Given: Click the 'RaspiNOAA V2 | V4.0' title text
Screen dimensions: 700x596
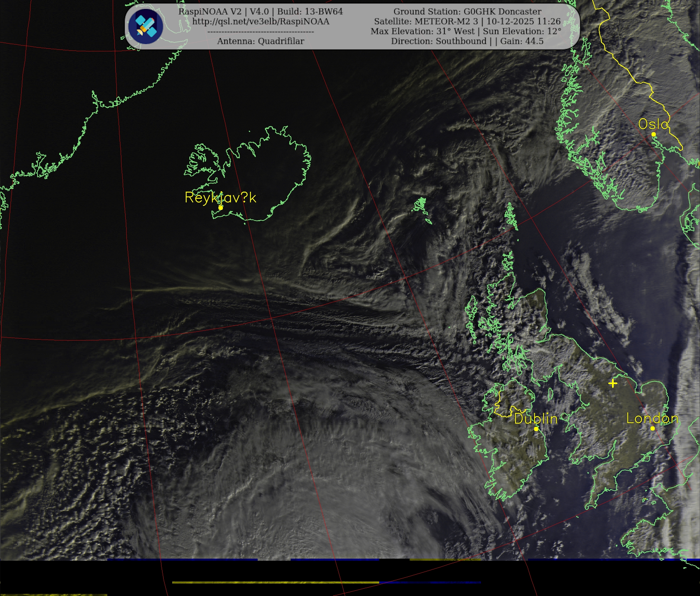Looking at the screenshot, I should [223, 11].
